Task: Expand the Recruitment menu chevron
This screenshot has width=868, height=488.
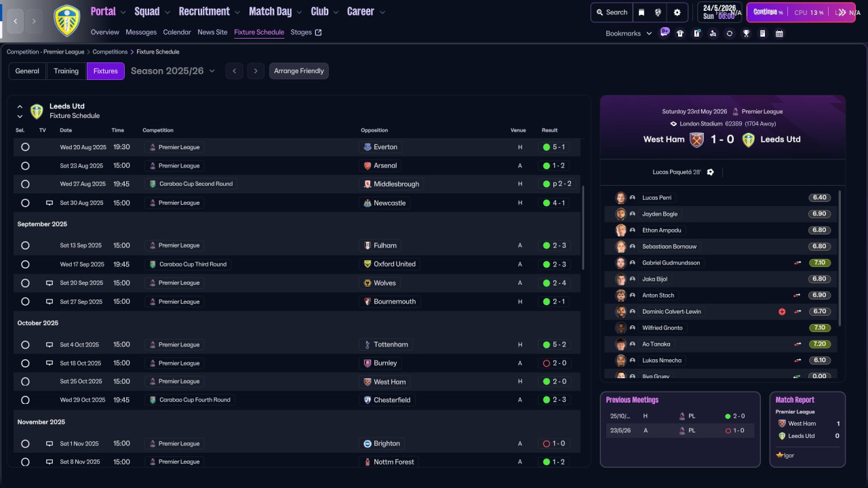Action: click(237, 12)
